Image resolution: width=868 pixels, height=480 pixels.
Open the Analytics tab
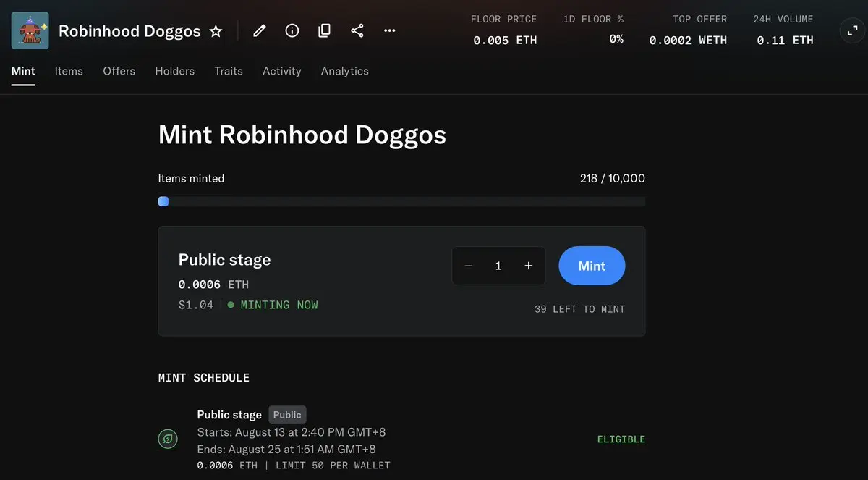[x=345, y=71]
